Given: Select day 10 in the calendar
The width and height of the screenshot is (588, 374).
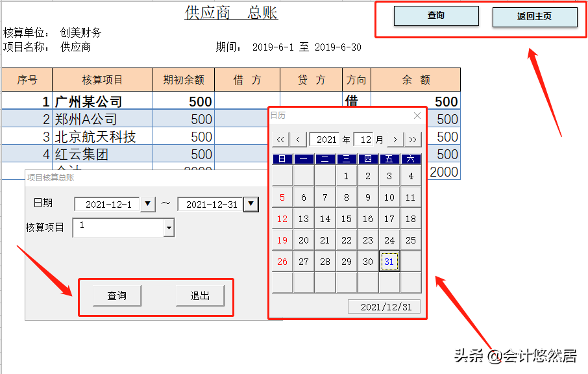Looking at the screenshot, I should (389, 197).
